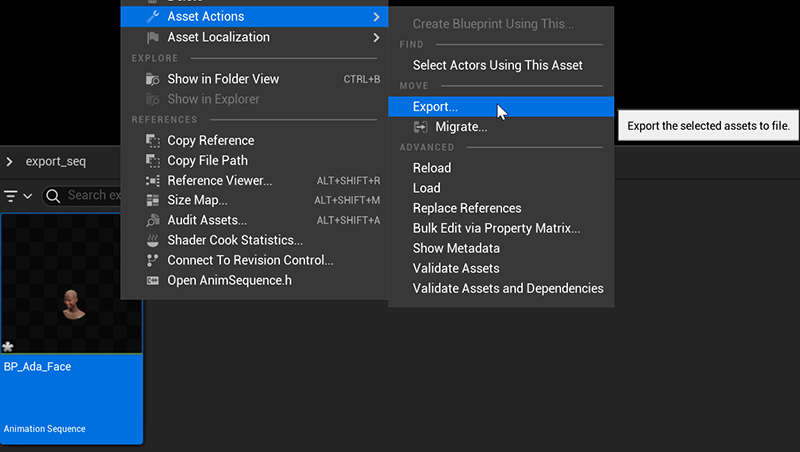Click the wrench icon beside Asset Actions

coord(153,16)
